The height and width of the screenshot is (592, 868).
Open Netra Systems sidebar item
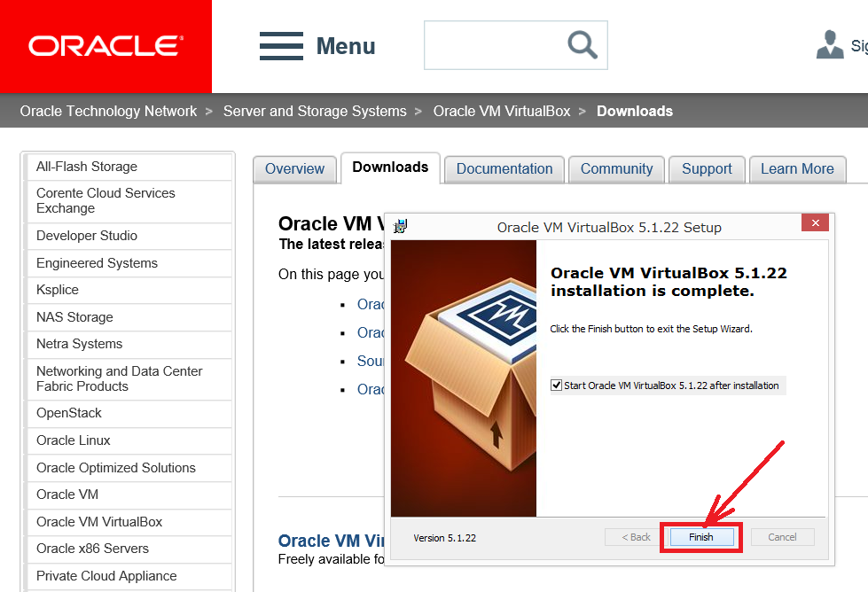pyautogui.click(x=129, y=344)
